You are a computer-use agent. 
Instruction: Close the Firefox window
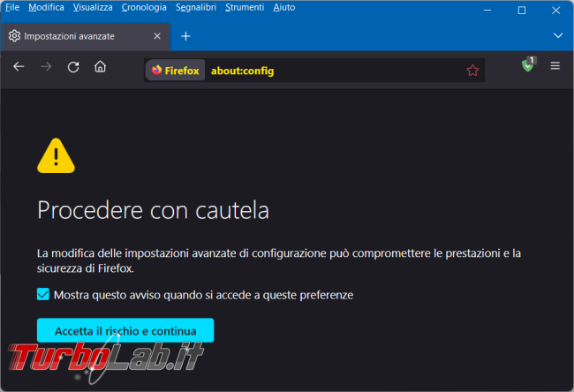(x=555, y=11)
